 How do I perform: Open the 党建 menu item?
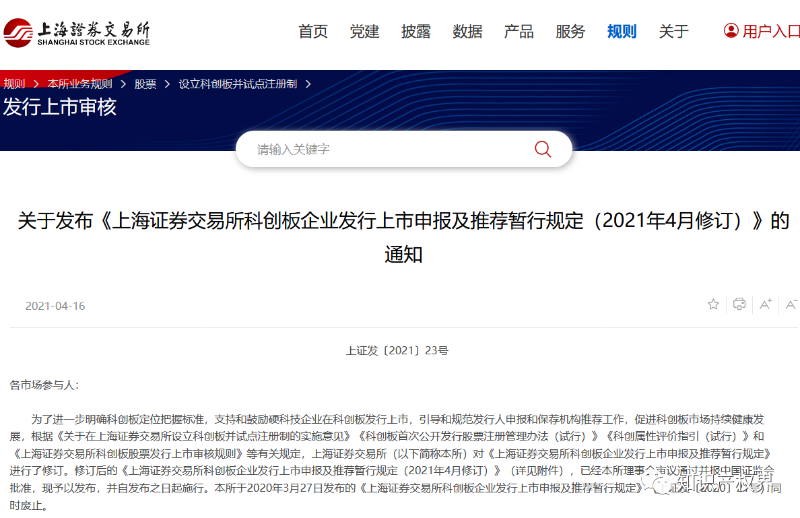364,32
